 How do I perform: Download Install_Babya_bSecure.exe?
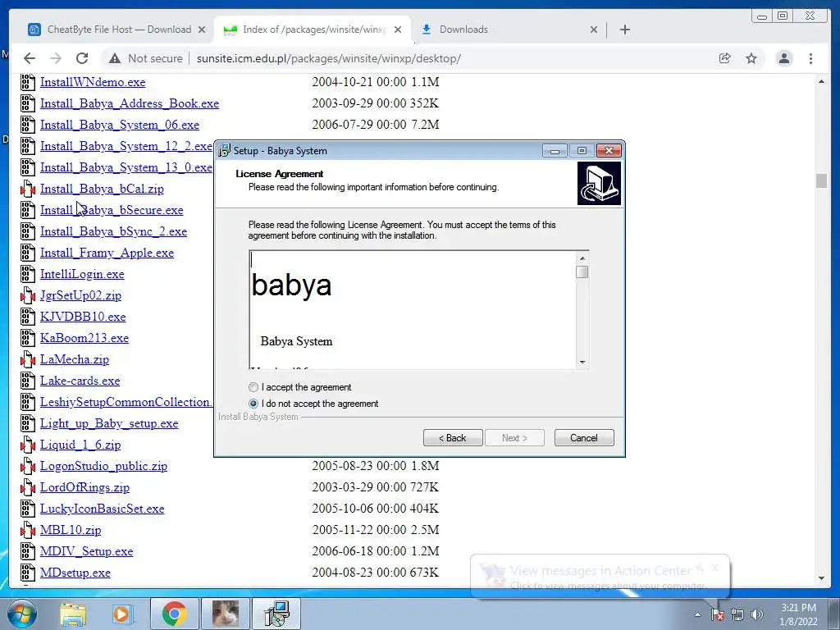click(x=112, y=210)
